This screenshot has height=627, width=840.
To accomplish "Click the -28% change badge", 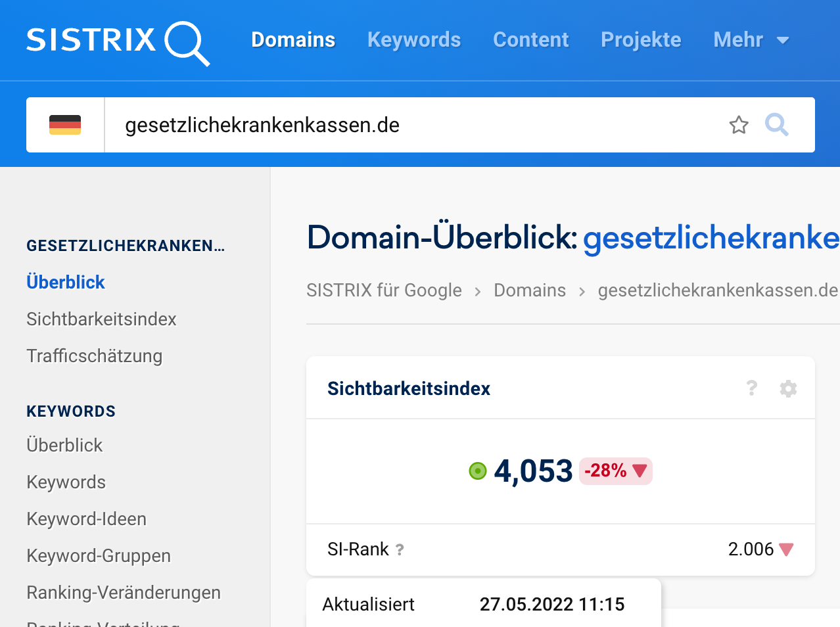I will coord(615,471).
